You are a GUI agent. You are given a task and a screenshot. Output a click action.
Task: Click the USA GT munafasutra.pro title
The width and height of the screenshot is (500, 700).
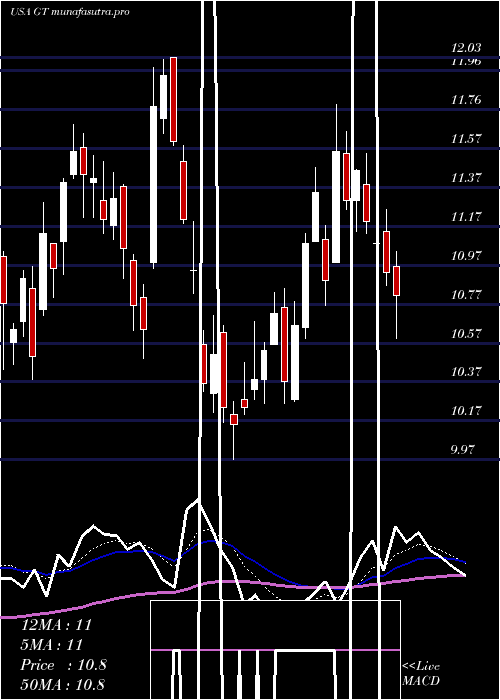[70, 12]
